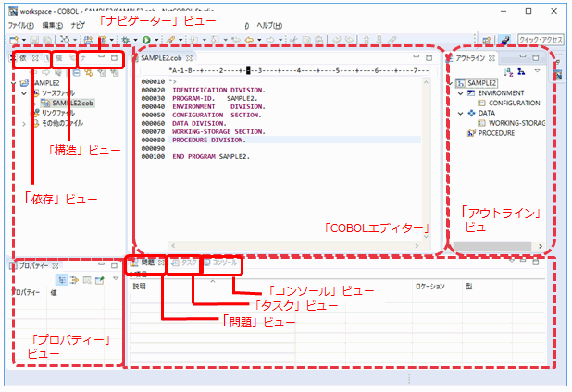Select PROCEDURE in the Outline view
Screen dimensions: 572x392
(x=496, y=133)
